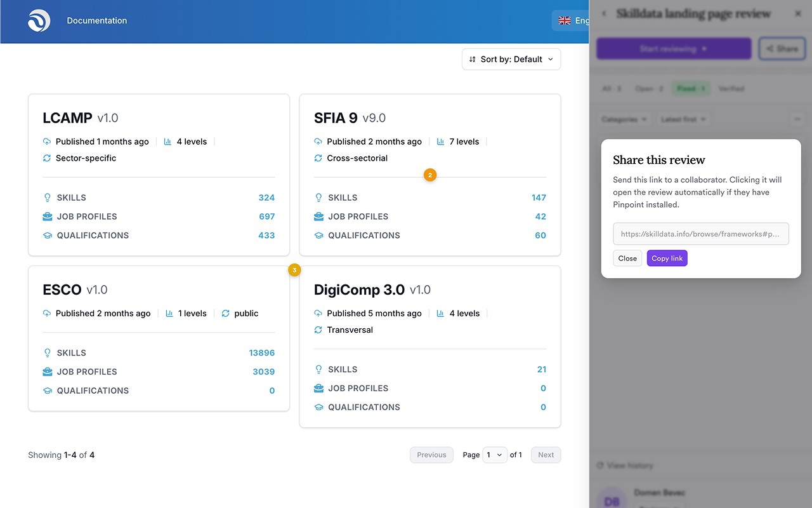Click the levels chart icon on SFIA 9 card
The width and height of the screenshot is (812, 508).
click(x=441, y=142)
